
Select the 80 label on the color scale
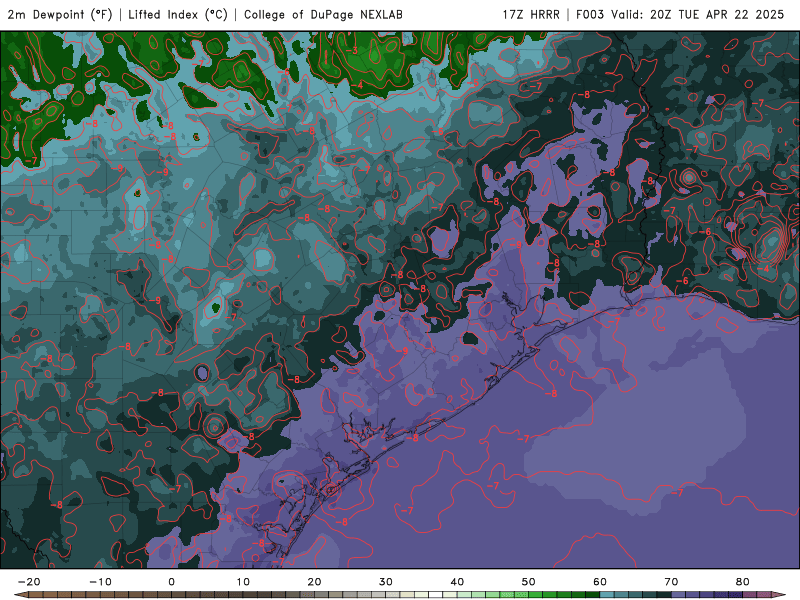(743, 582)
